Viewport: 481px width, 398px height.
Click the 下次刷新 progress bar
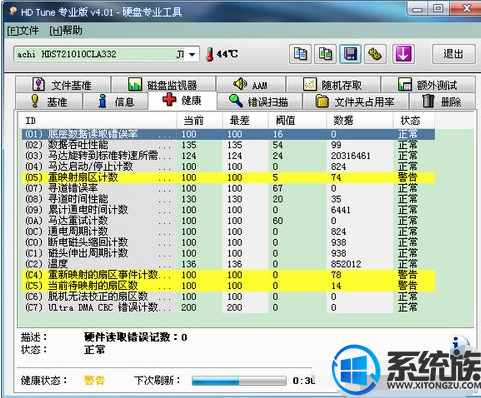tap(239, 381)
